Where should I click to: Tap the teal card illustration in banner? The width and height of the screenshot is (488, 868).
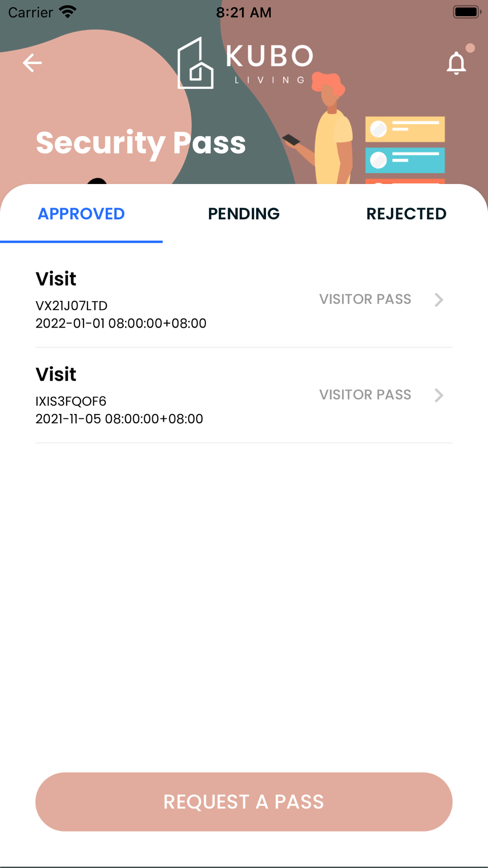coord(405,160)
